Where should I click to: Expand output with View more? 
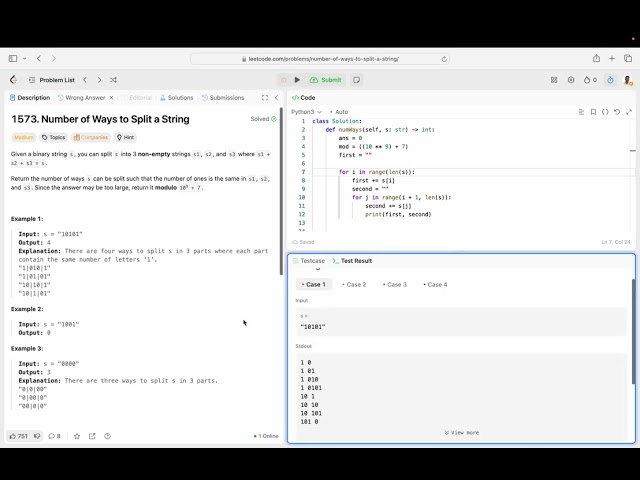[461, 433]
